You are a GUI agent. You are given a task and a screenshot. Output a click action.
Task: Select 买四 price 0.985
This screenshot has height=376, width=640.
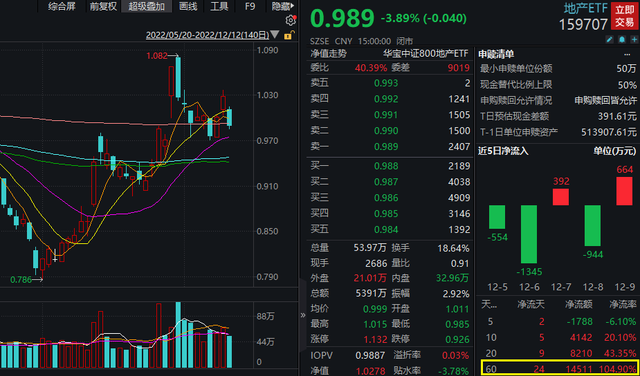[x=386, y=214]
